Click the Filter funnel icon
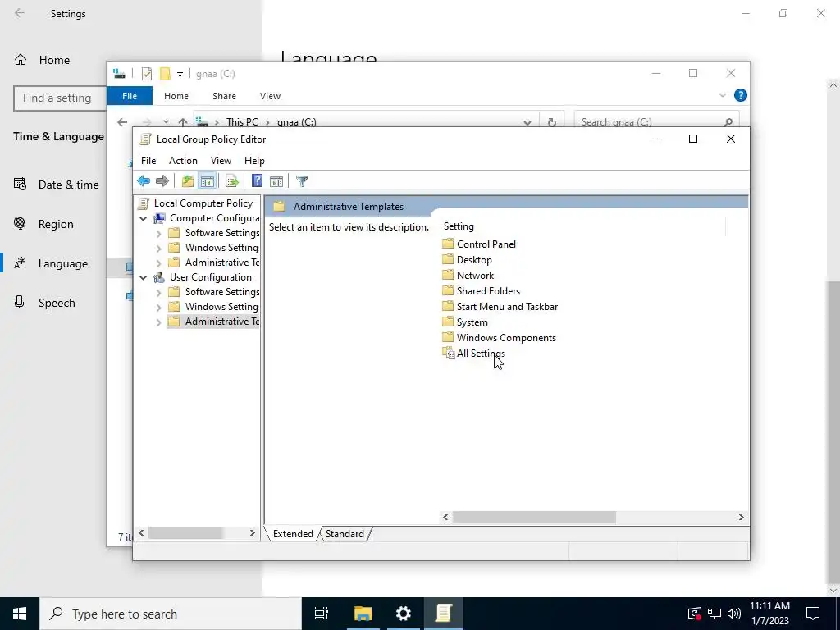 coord(302,181)
